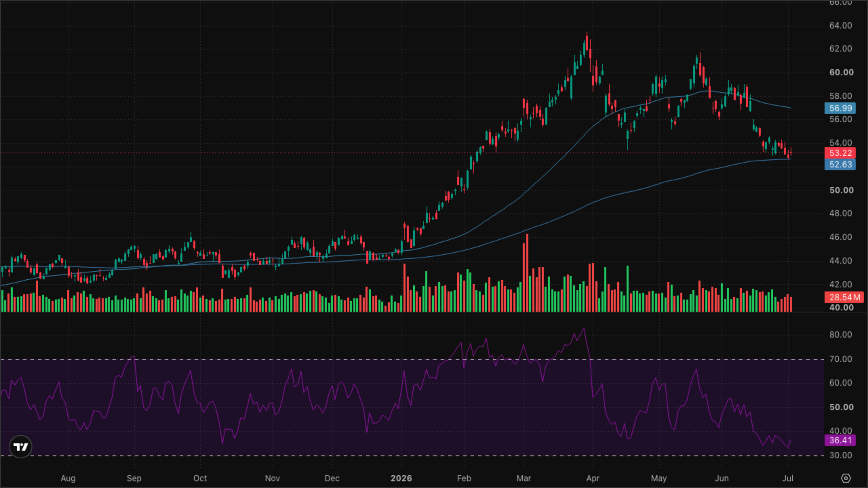Click the TradingView logo icon
868x488 pixels.
coord(21,447)
